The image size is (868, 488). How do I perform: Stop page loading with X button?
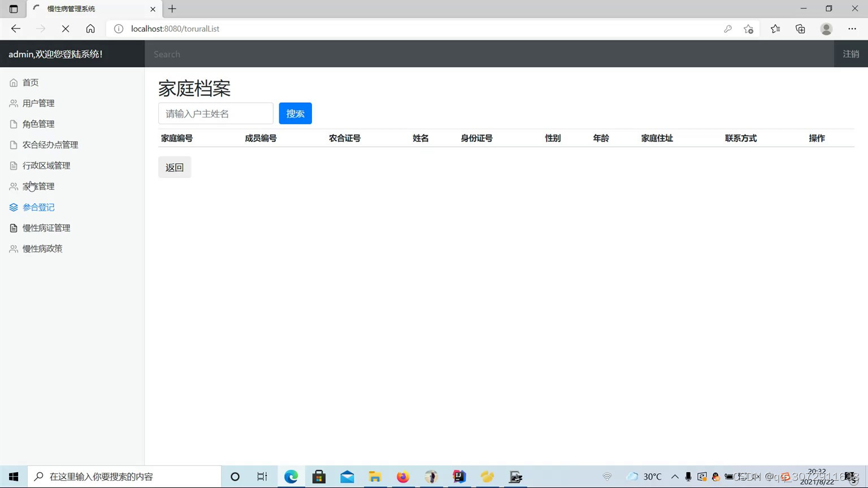point(66,29)
